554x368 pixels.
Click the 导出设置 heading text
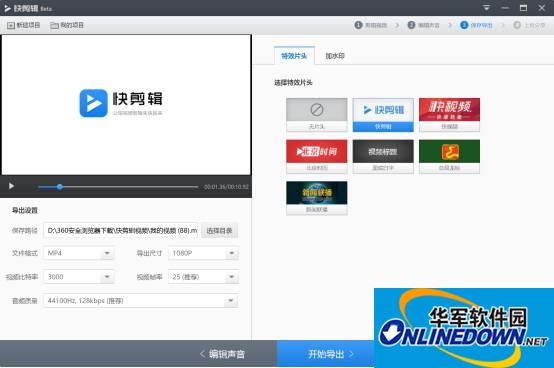25,210
